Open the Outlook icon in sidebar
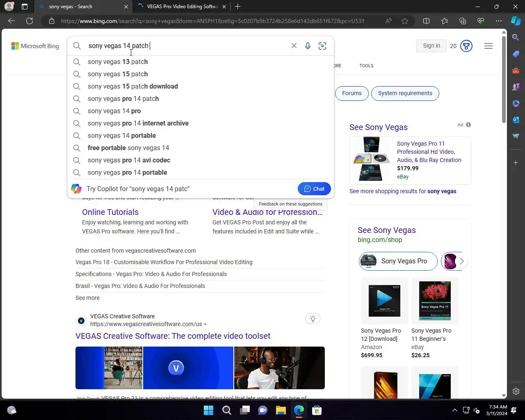525x420 pixels. tap(516, 120)
